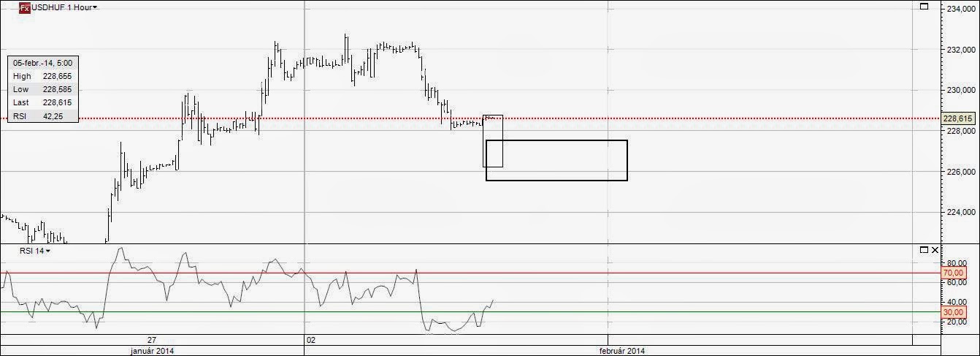Click the Low 228,585 row
The image size is (980, 356).
(42, 89)
